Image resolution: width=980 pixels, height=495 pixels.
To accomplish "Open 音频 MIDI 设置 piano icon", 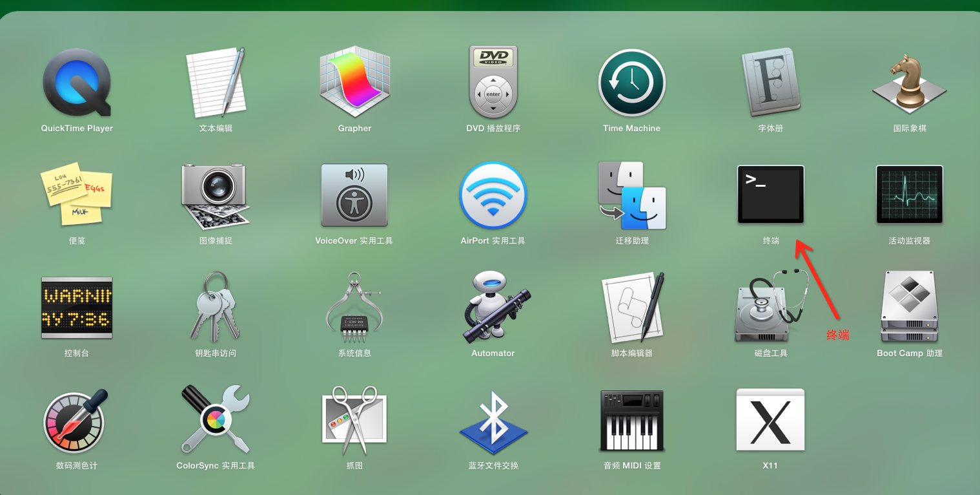I will [x=631, y=420].
